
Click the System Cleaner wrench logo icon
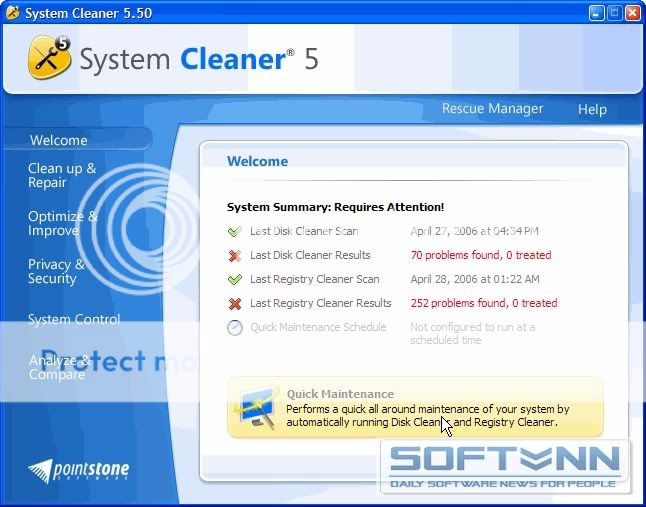pos(49,58)
